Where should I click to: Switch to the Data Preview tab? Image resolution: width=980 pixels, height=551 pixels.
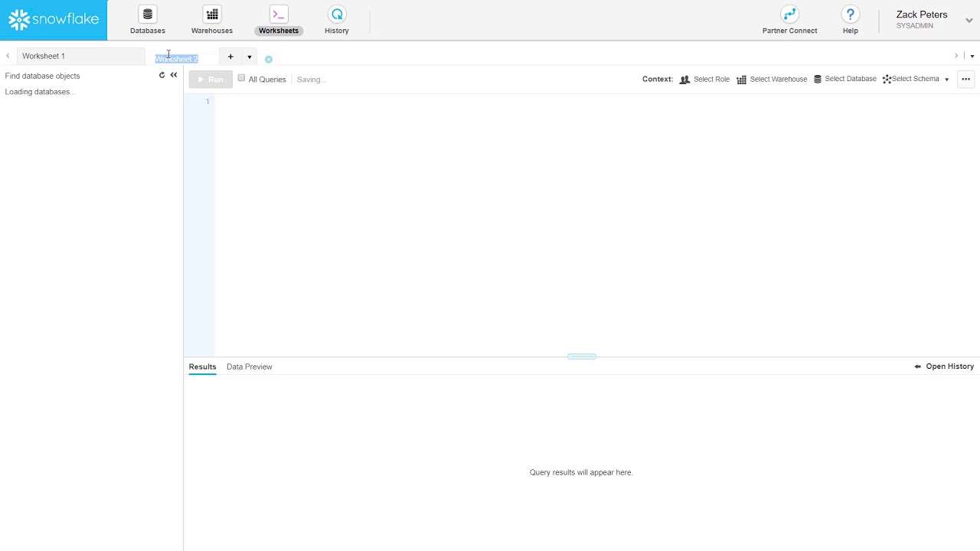click(x=249, y=367)
